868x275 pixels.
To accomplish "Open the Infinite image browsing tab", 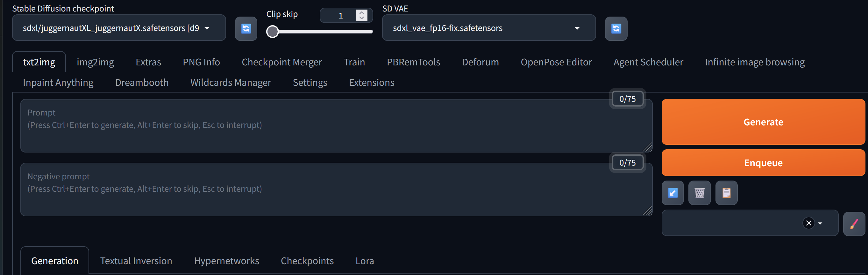I will pyautogui.click(x=754, y=62).
